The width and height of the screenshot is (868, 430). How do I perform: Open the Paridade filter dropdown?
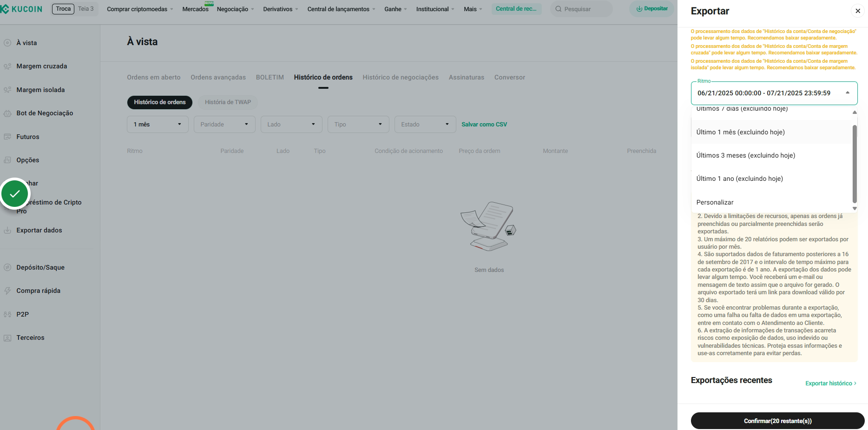click(224, 124)
